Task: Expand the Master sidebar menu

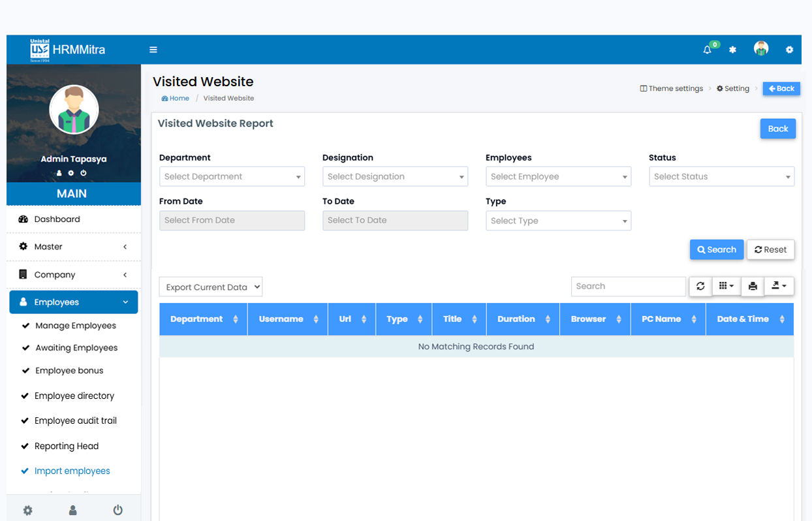Action: pyautogui.click(x=73, y=247)
